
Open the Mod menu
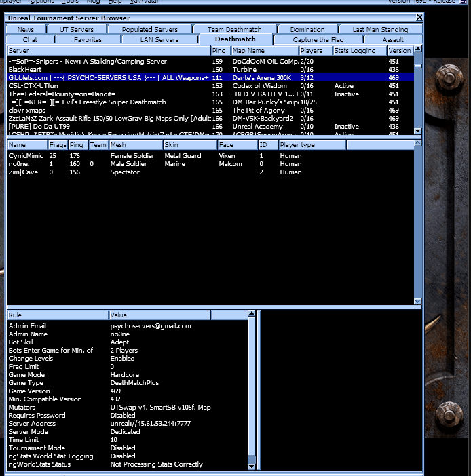click(93, 1)
